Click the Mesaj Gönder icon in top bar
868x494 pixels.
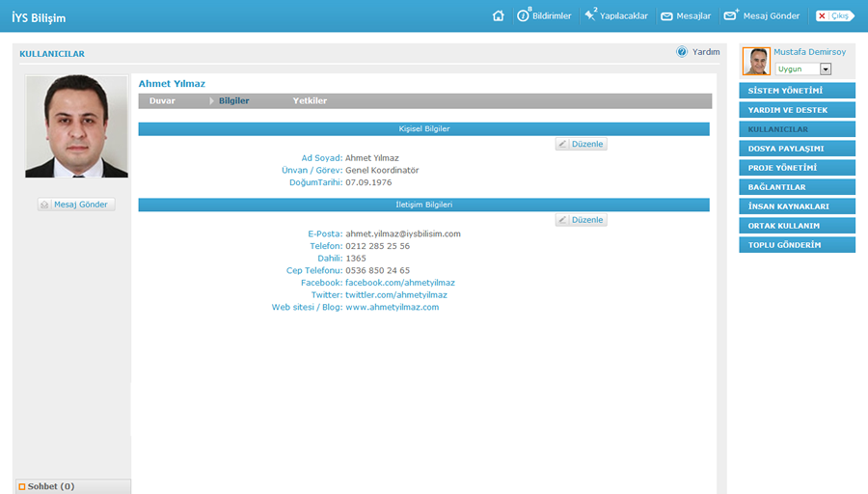tap(730, 16)
